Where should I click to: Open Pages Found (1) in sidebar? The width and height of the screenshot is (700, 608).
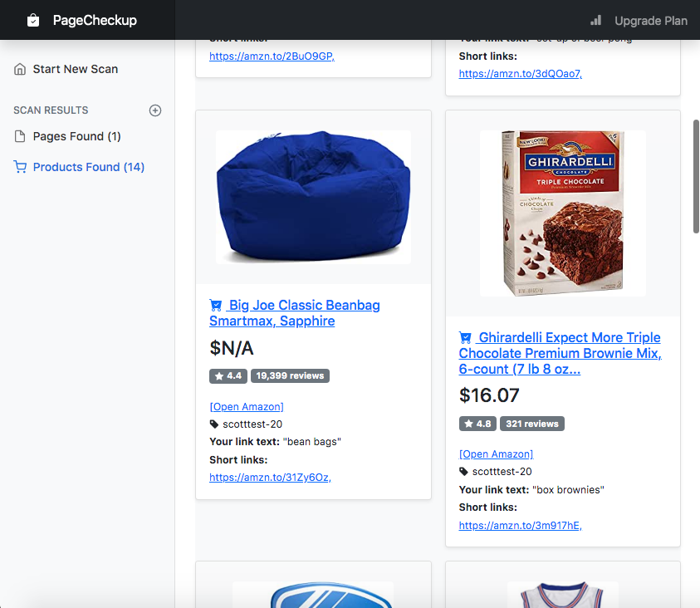tap(76, 136)
